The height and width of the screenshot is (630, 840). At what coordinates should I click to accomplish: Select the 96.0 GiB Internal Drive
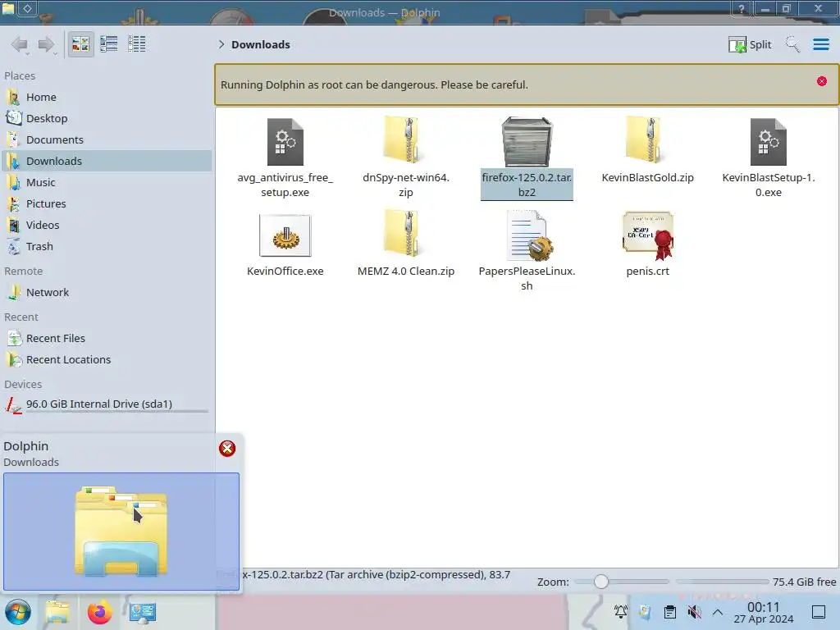106,405
